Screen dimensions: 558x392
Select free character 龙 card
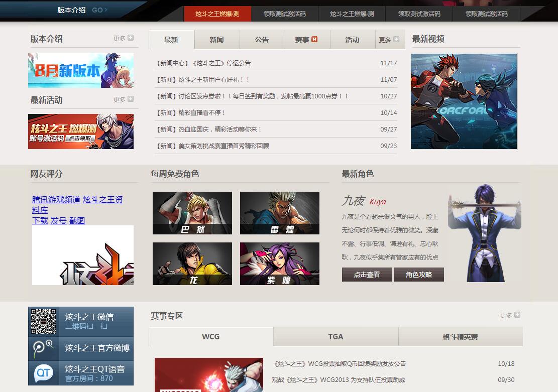click(x=192, y=264)
